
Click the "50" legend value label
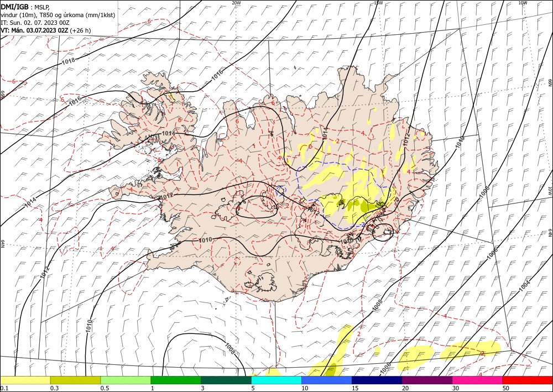coord(506,388)
